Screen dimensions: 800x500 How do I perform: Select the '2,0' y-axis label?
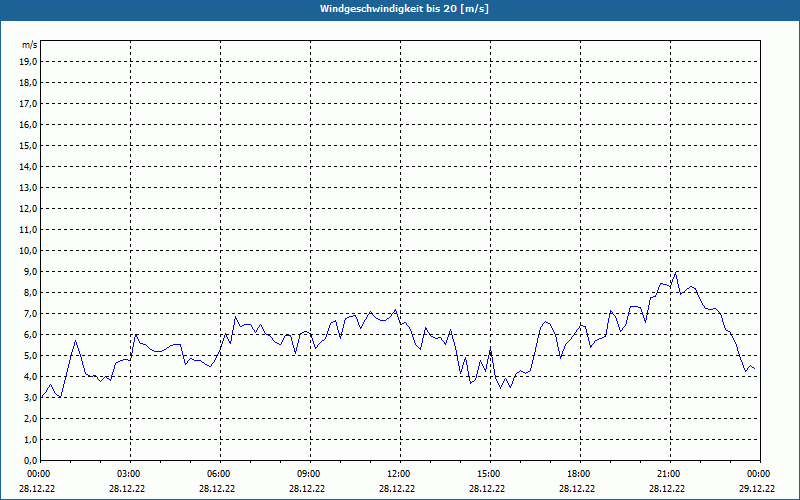[31, 418]
